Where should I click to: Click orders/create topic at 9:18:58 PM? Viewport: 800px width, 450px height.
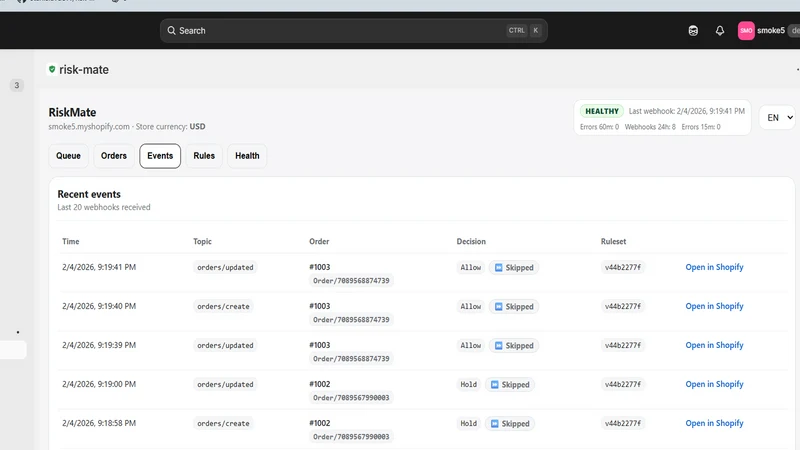tap(223, 423)
